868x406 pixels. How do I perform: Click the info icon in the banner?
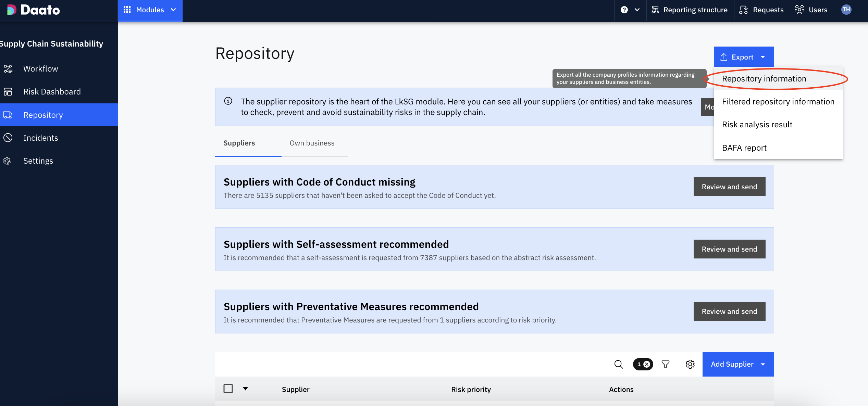(228, 101)
